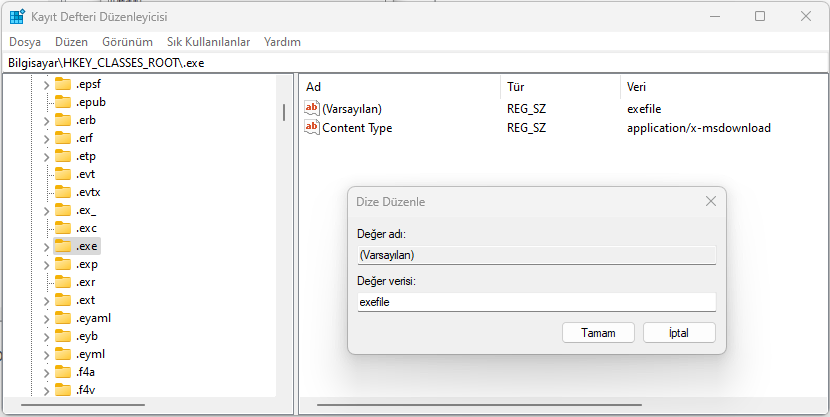Expand the .exp key
The height and width of the screenshot is (417, 830).
pyautogui.click(x=46, y=265)
